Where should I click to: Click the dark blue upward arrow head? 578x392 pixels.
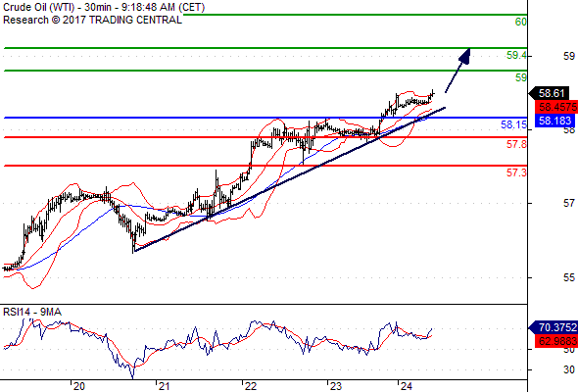coord(465,56)
